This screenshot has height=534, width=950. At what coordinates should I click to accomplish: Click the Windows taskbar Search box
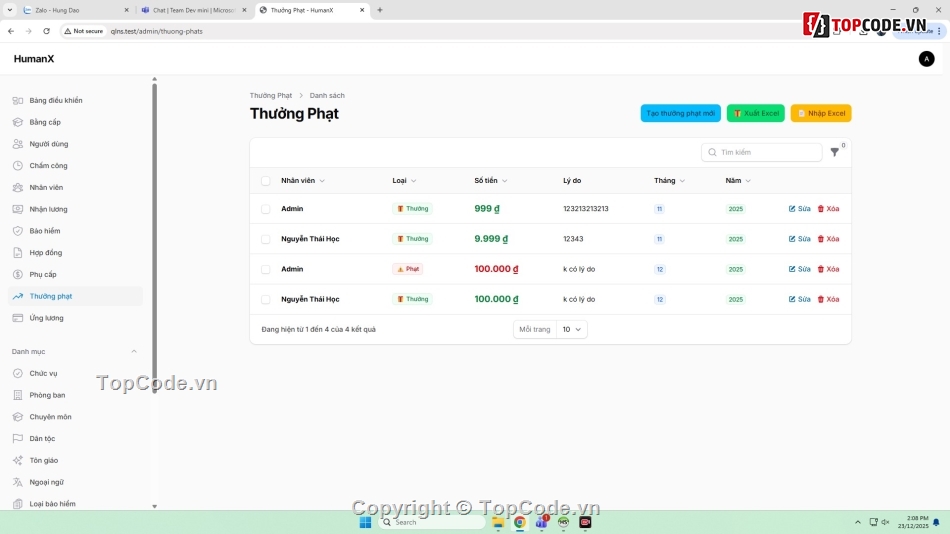pyautogui.click(x=433, y=522)
